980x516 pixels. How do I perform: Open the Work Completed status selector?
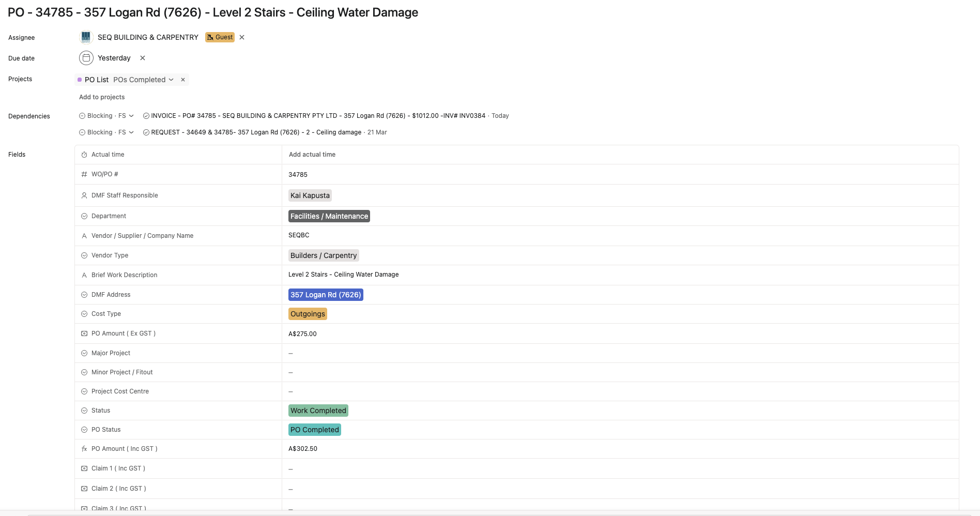318,411
